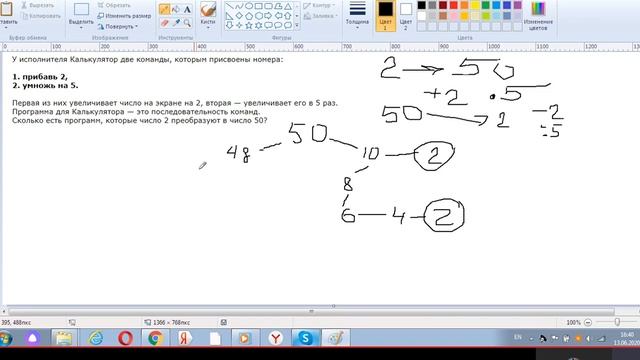The image size is (640, 360).
Task: Choose the curve shape
Action: tap(239, 6)
